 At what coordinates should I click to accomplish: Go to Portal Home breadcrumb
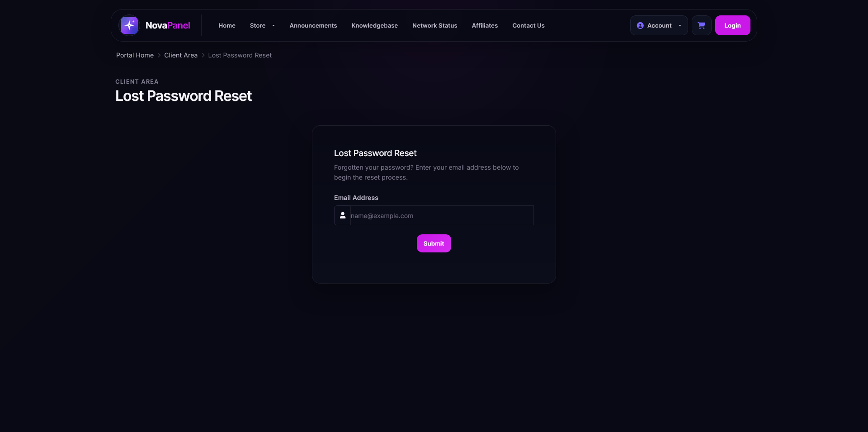(x=135, y=55)
